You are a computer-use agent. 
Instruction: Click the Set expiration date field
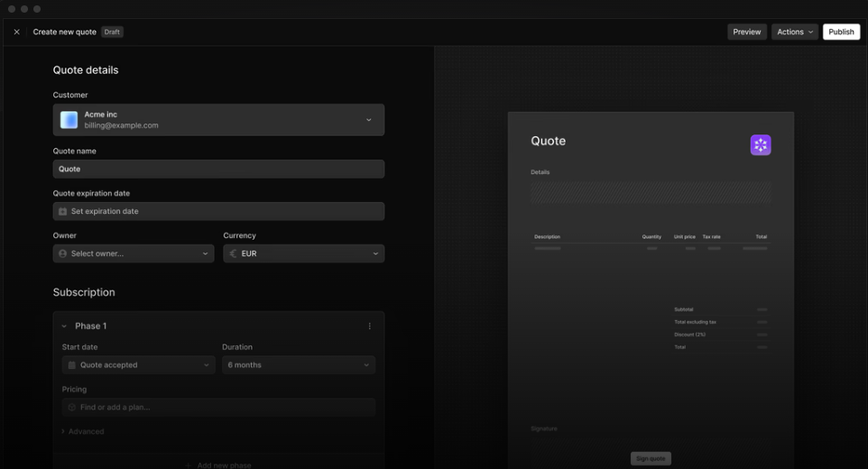218,211
